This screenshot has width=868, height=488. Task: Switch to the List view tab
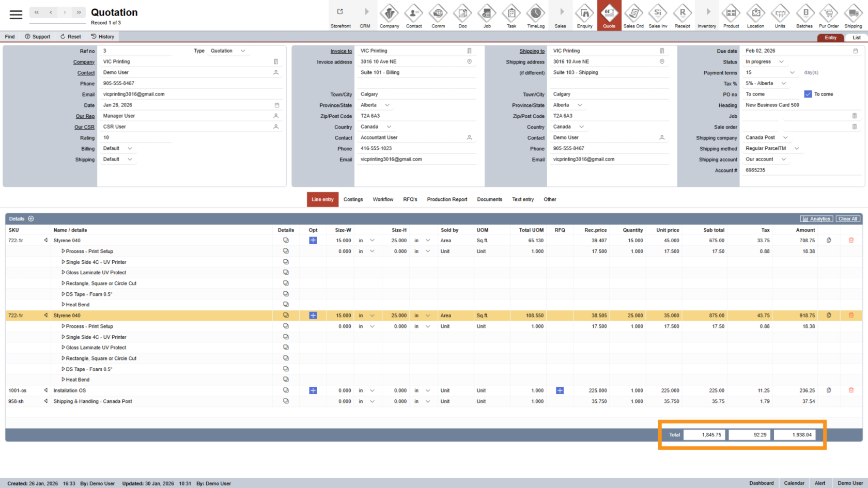[856, 38]
